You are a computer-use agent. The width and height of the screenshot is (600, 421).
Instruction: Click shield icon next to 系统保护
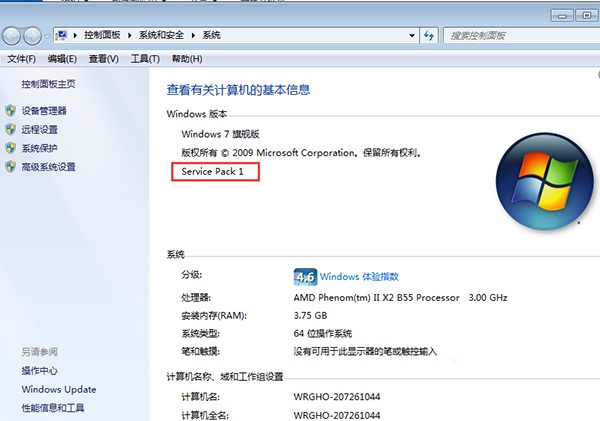coord(11,148)
